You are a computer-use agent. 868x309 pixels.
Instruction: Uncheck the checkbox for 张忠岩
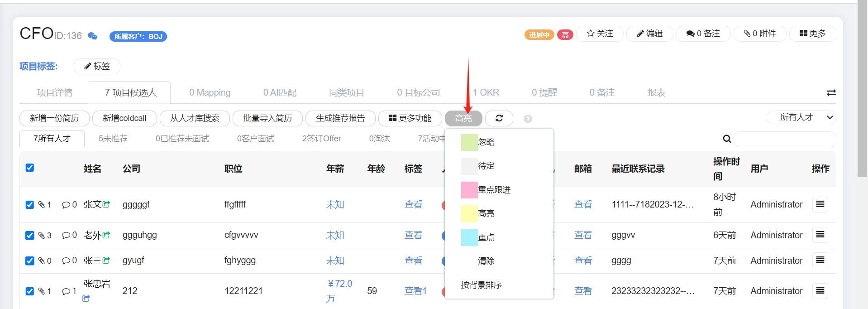point(30,291)
